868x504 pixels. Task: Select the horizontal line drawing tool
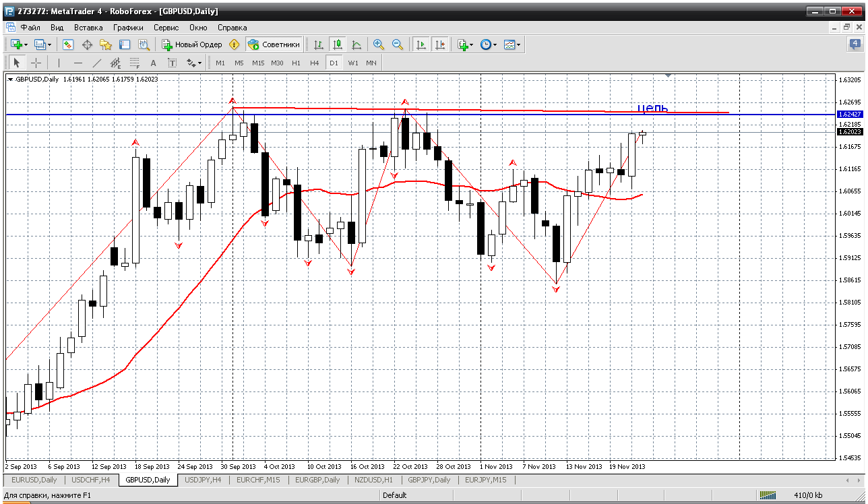(78, 63)
